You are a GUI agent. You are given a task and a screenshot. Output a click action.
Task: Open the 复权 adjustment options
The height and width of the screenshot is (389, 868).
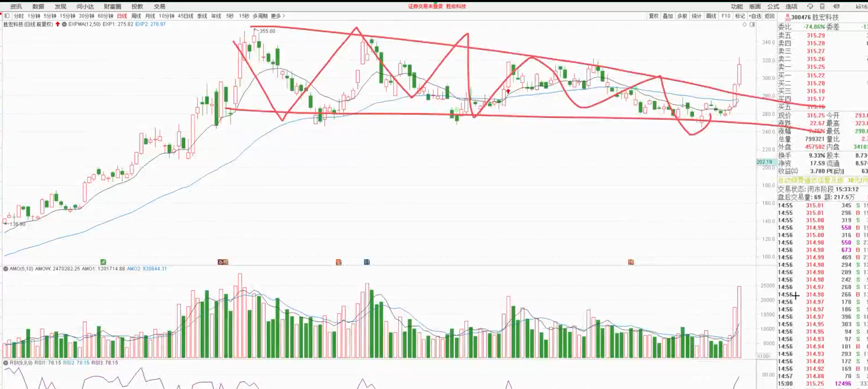tap(654, 16)
